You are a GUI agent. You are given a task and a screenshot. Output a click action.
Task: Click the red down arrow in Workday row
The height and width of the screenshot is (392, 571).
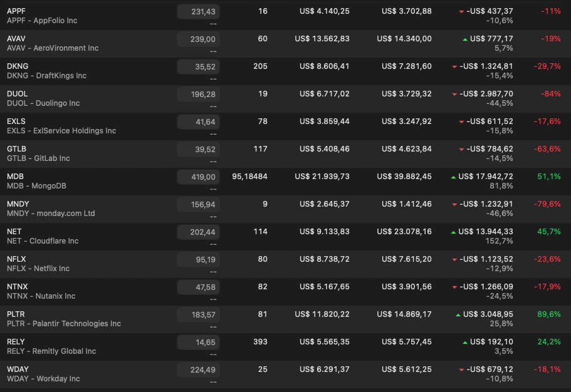click(462, 370)
